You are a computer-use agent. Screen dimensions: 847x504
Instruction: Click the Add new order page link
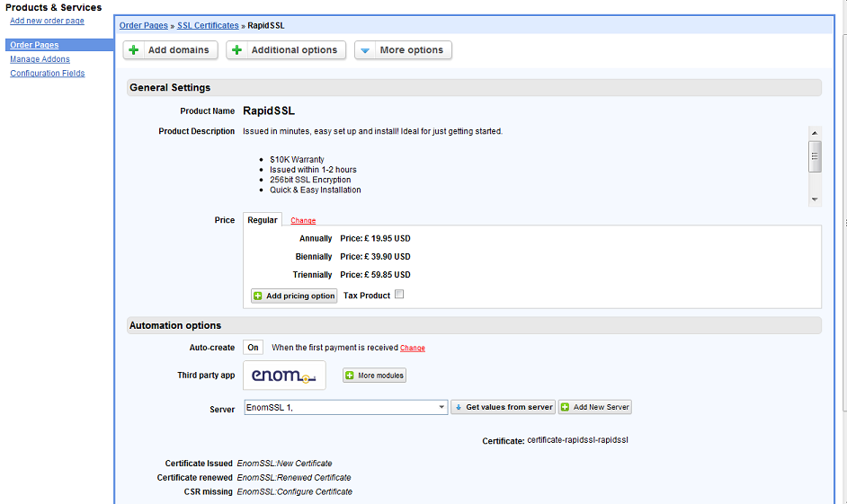click(47, 21)
